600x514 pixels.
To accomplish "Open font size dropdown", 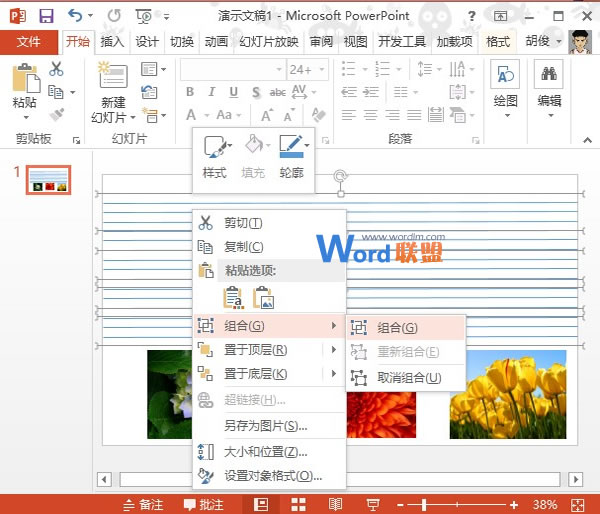I will 322,70.
